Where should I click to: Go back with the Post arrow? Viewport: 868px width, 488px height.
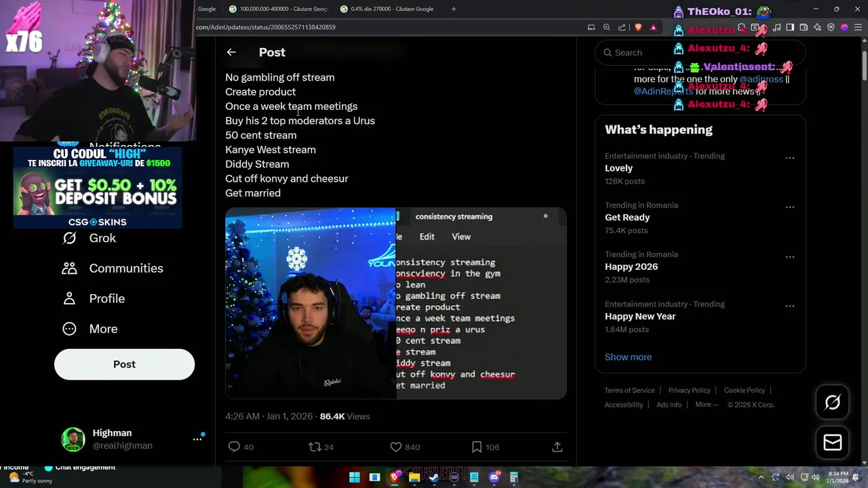coord(231,52)
